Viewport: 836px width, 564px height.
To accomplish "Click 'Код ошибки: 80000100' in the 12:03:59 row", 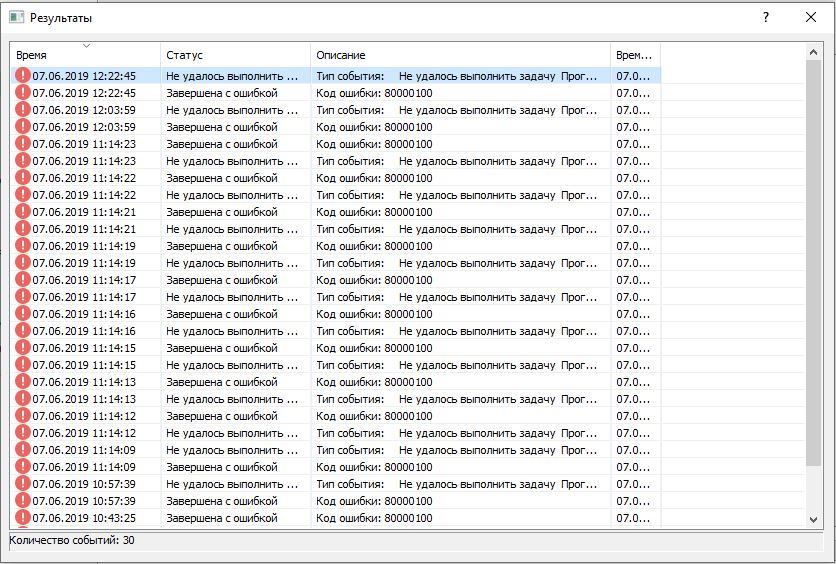I will click(x=375, y=127).
